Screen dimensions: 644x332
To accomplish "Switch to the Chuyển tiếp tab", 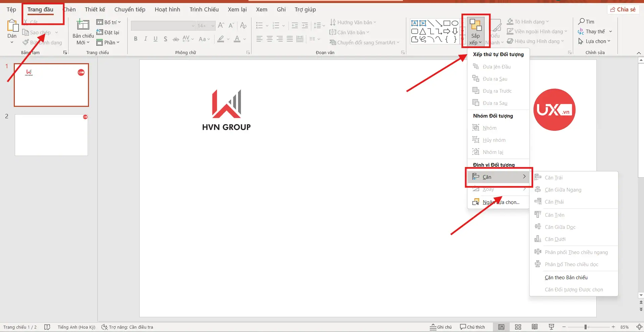I will pos(130,9).
